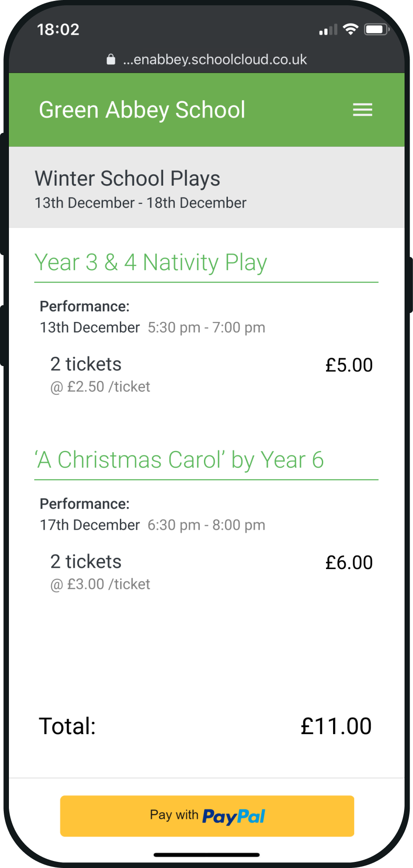Click the PayPal logo on pay button

pos(234,816)
